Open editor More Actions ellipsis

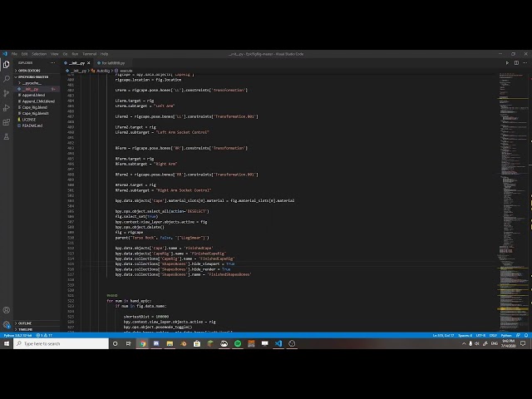525,63
